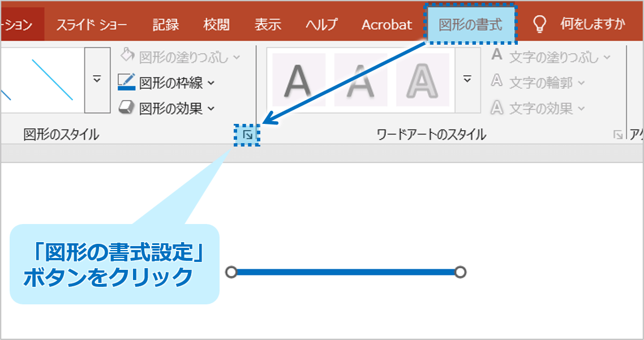Go to the 校閲 ribbon tab
Image resolution: width=644 pixels, height=340 pixels.
216,25
